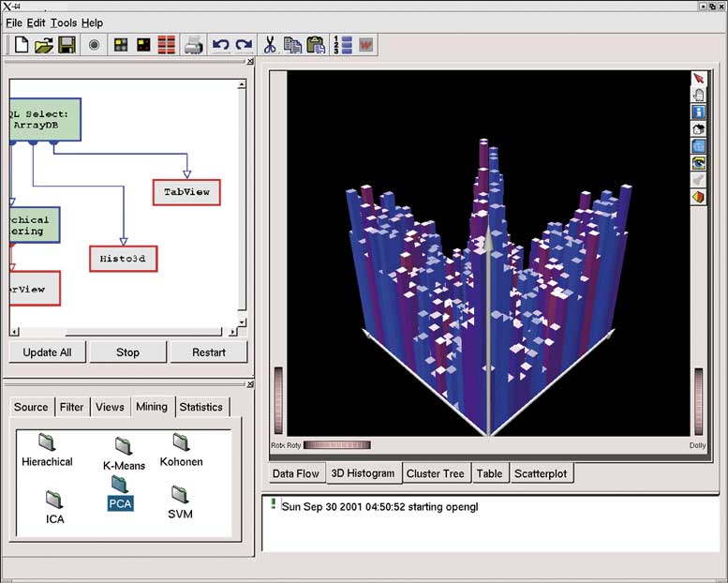Click the New document toolbar icon
Screen dimensions: 728x583
pyautogui.click(x=21, y=44)
